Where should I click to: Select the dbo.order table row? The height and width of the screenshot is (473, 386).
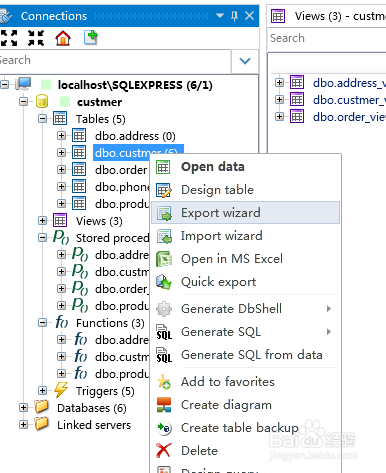point(121,170)
